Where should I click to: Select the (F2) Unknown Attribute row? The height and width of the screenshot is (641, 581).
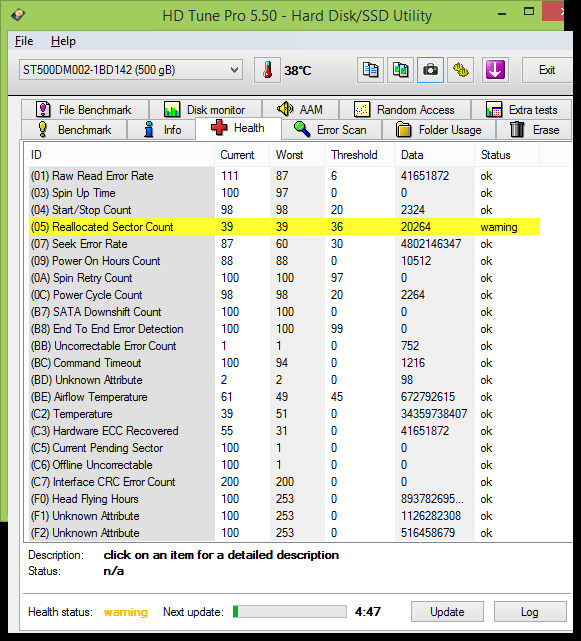[x=285, y=533]
